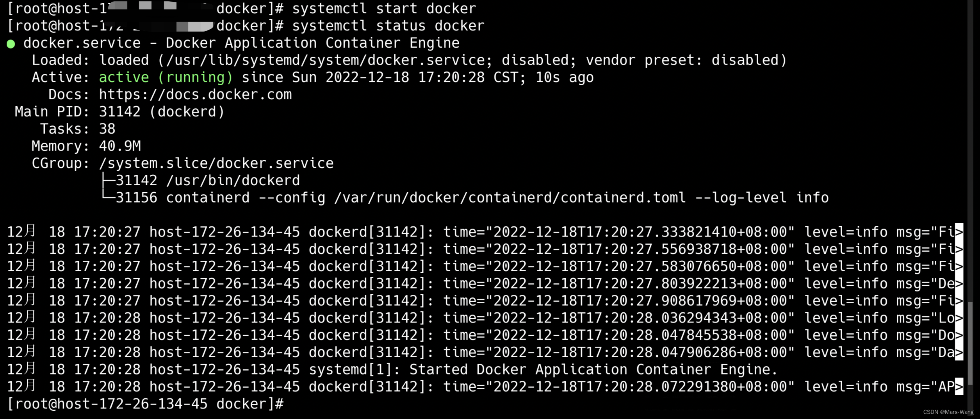The height and width of the screenshot is (419, 980).
Task: Click the 31156 containerd process tree entry
Action: click(x=472, y=198)
